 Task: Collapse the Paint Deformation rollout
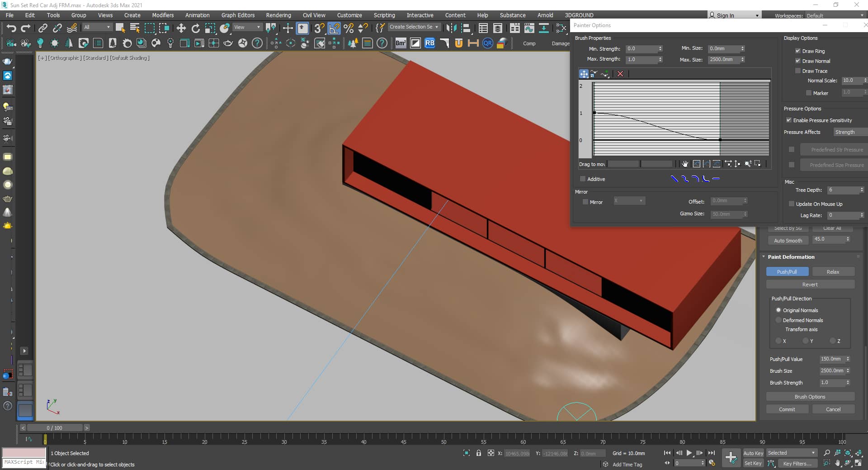pos(791,257)
